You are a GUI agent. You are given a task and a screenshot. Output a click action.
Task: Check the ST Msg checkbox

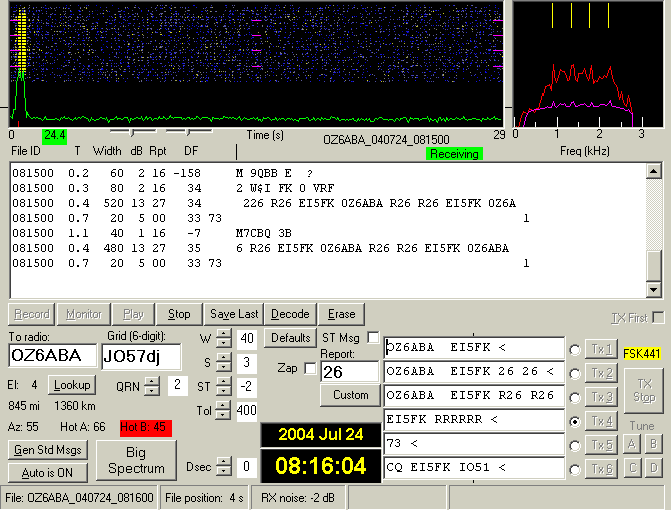tap(373, 338)
